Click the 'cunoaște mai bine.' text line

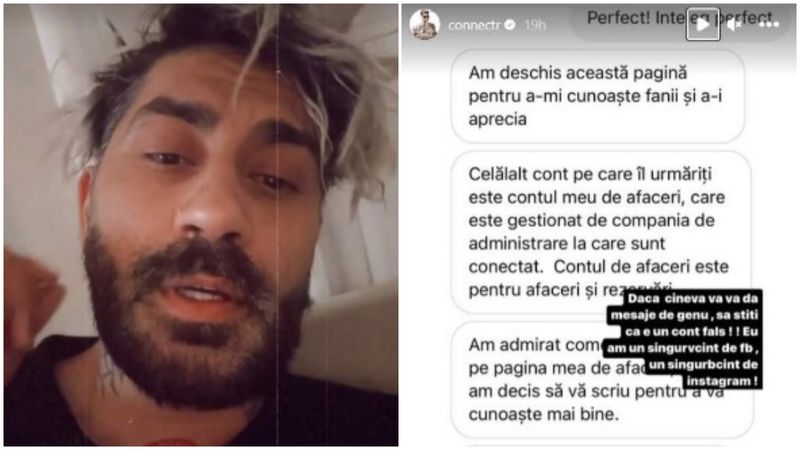[x=543, y=414]
